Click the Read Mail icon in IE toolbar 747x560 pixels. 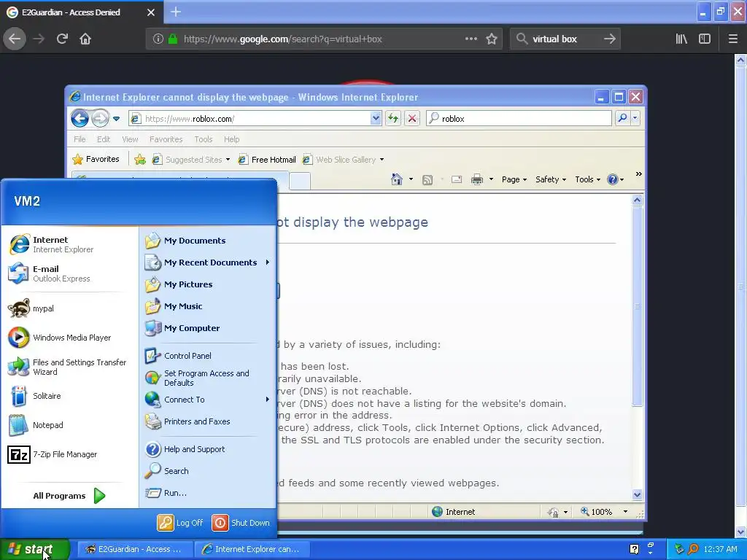pyautogui.click(x=457, y=179)
